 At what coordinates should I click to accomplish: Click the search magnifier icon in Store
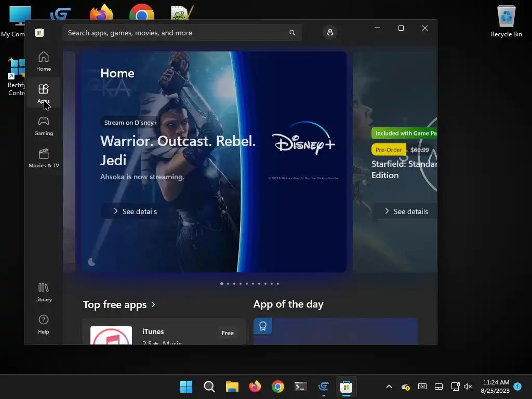pyautogui.click(x=292, y=33)
